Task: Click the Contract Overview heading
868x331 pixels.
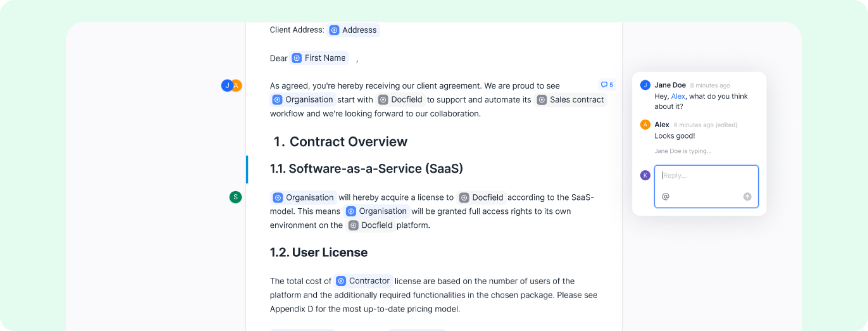Action: pyautogui.click(x=348, y=142)
